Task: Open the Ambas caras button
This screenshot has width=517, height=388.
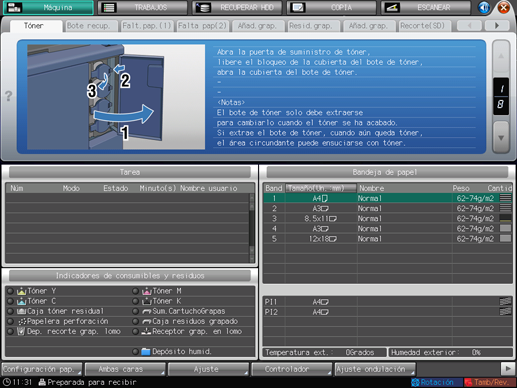Action: pos(125,369)
